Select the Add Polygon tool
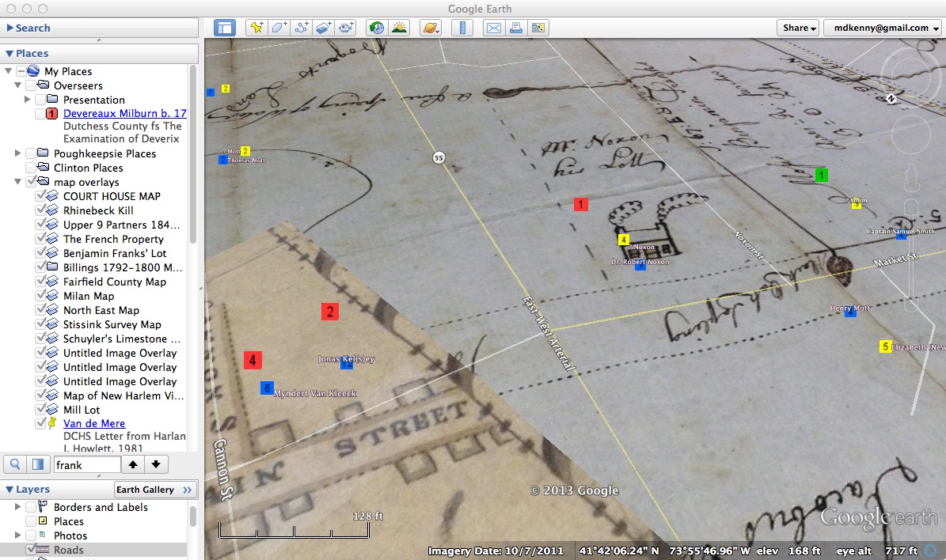946x560 pixels. pos(279,28)
